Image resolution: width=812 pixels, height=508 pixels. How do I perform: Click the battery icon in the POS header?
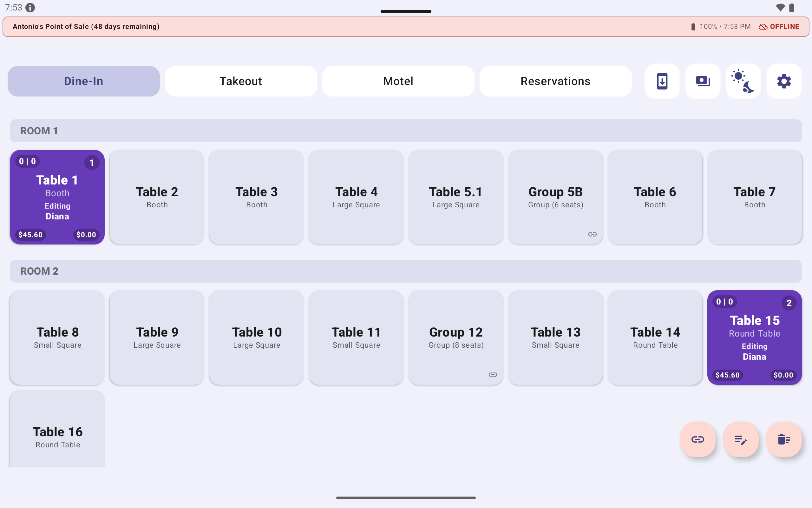(693, 27)
